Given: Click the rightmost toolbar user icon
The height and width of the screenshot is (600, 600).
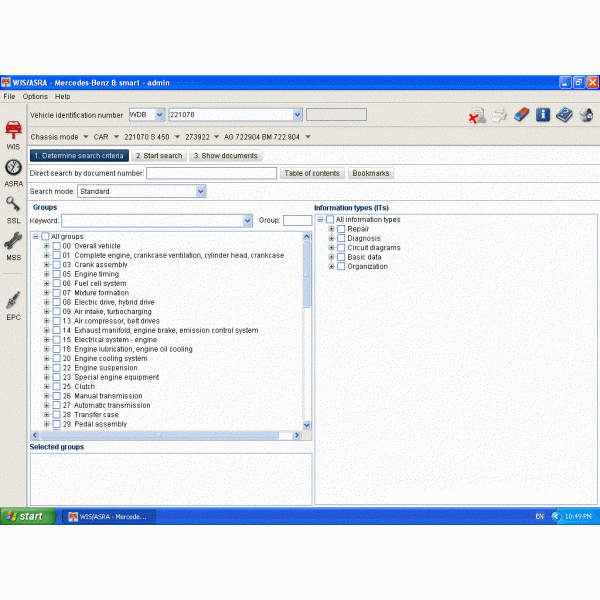Looking at the screenshot, I should tap(586, 115).
